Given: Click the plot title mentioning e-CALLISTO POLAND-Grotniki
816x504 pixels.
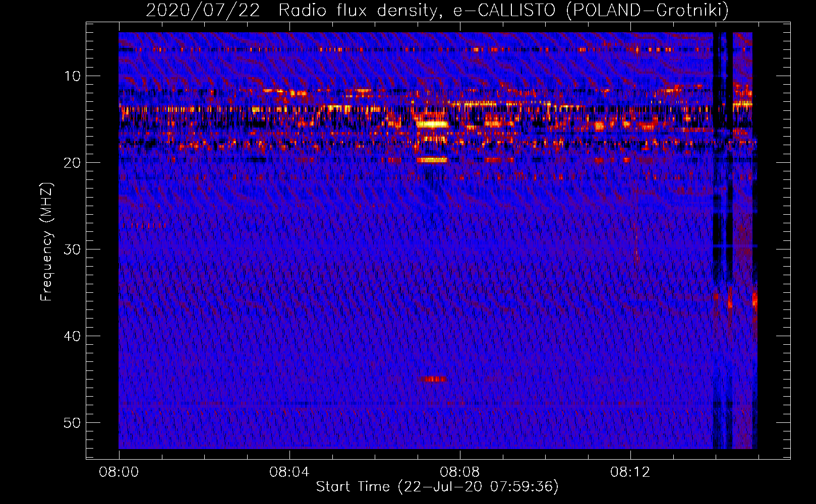Looking at the screenshot, I should [437, 10].
